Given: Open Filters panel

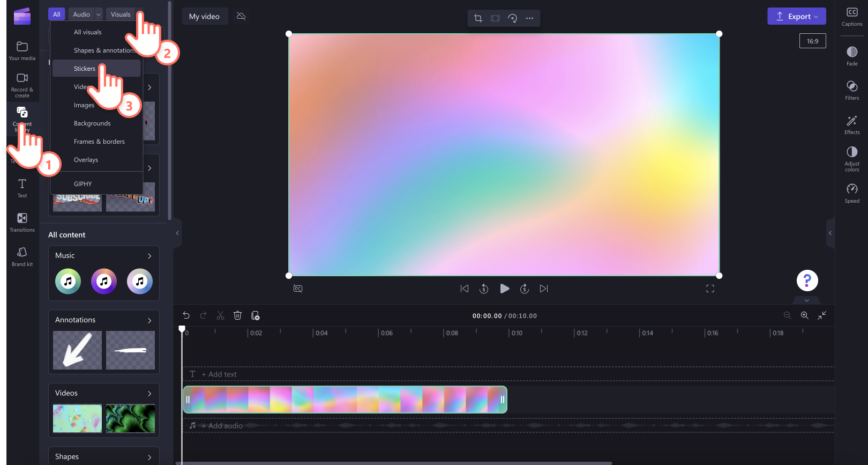Looking at the screenshot, I should click(x=852, y=90).
